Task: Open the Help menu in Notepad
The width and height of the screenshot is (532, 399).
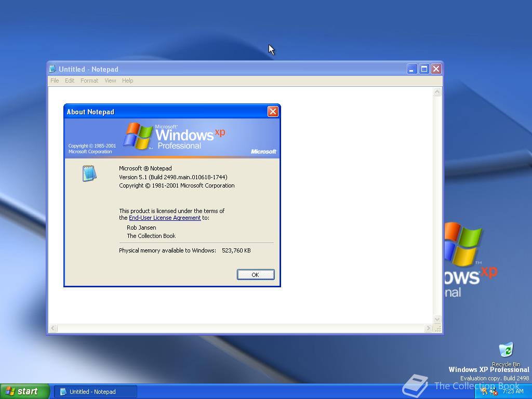Action: (128, 81)
